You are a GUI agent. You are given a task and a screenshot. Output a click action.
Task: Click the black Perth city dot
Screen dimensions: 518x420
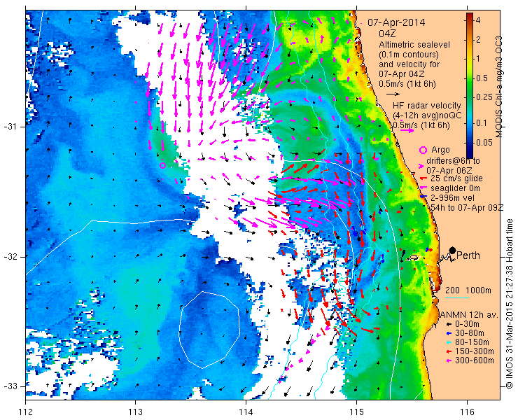pos(453,250)
